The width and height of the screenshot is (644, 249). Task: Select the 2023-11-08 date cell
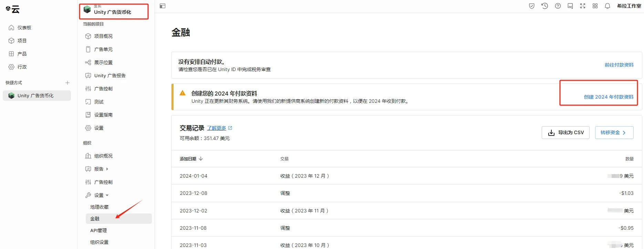[194, 228]
